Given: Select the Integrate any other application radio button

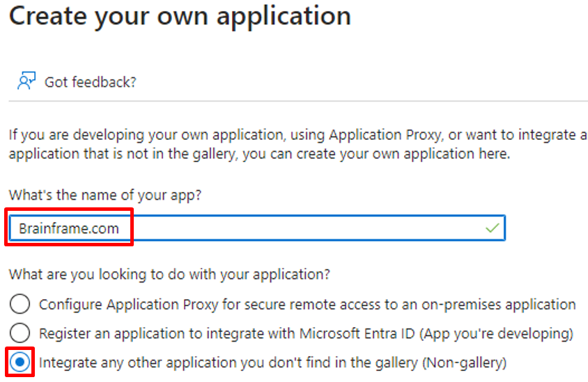Looking at the screenshot, I should pyautogui.click(x=20, y=363).
